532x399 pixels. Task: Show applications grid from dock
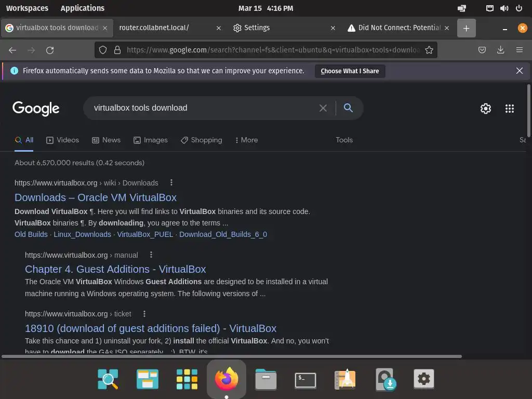187,379
